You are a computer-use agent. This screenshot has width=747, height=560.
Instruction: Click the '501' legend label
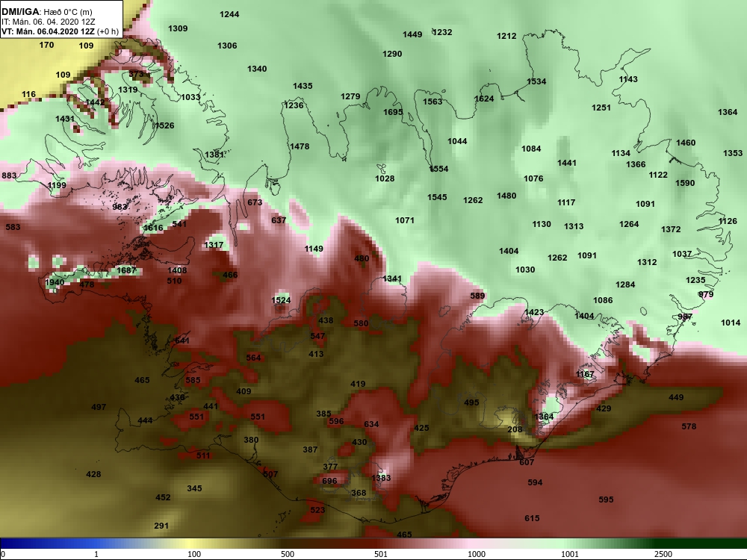(x=381, y=554)
